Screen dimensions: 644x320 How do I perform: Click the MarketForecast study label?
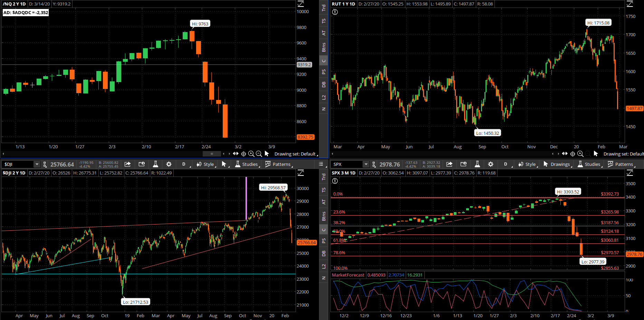click(x=348, y=275)
